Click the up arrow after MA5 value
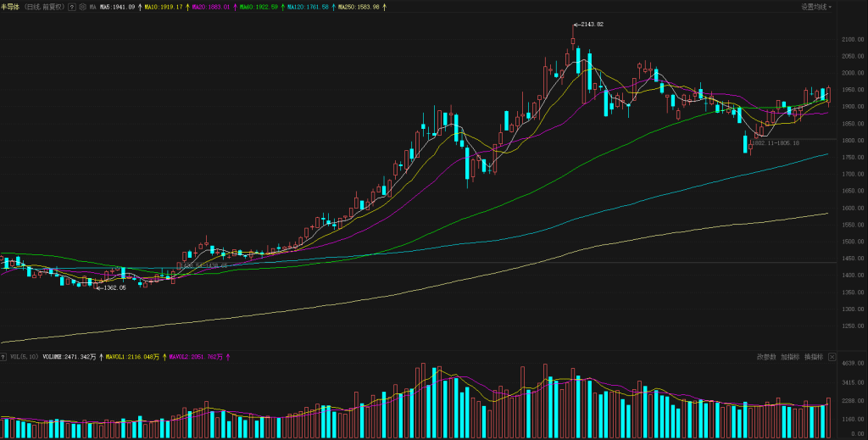 [139, 7]
